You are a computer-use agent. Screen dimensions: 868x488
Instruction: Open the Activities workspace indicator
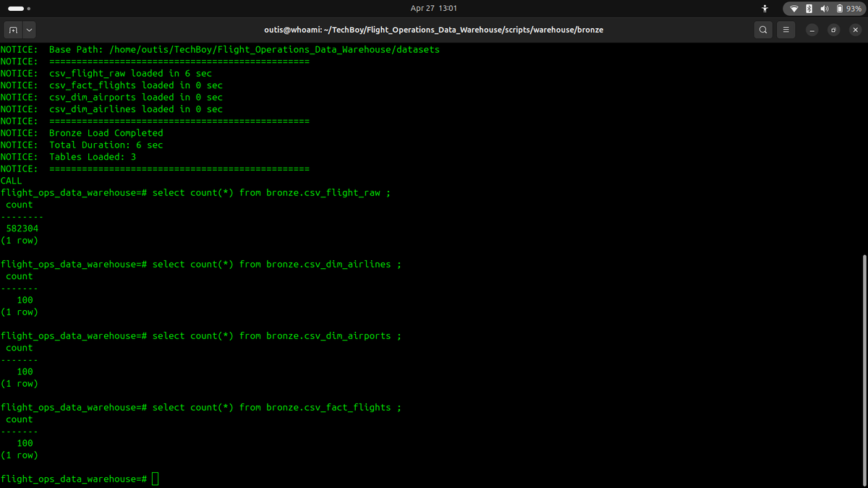tap(19, 9)
